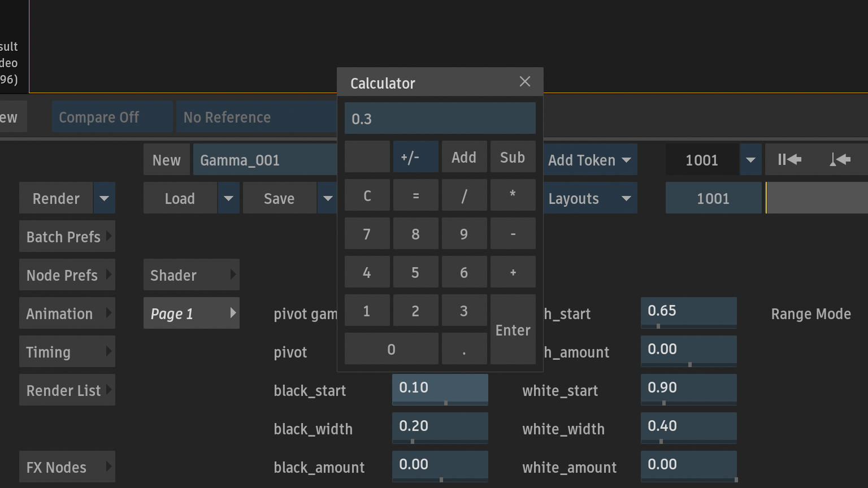Open the No Reference dropdown
This screenshot has width=868, height=488.
(x=257, y=117)
